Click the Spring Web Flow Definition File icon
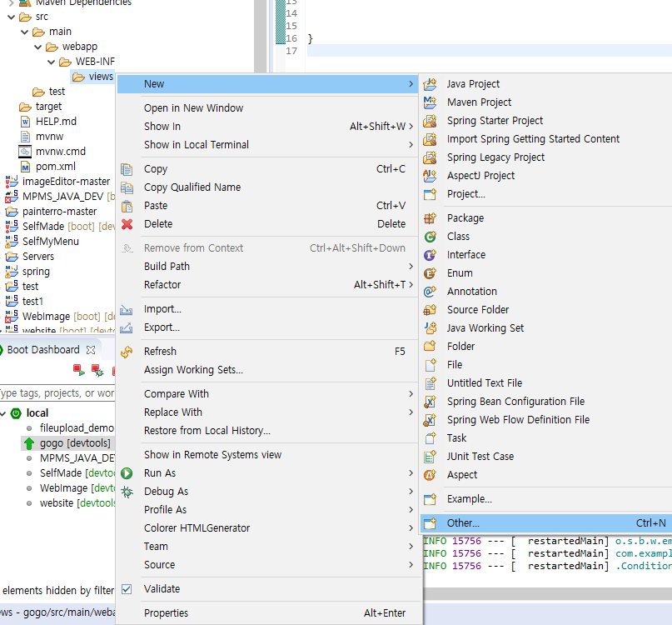 click(x=430, y=420)
